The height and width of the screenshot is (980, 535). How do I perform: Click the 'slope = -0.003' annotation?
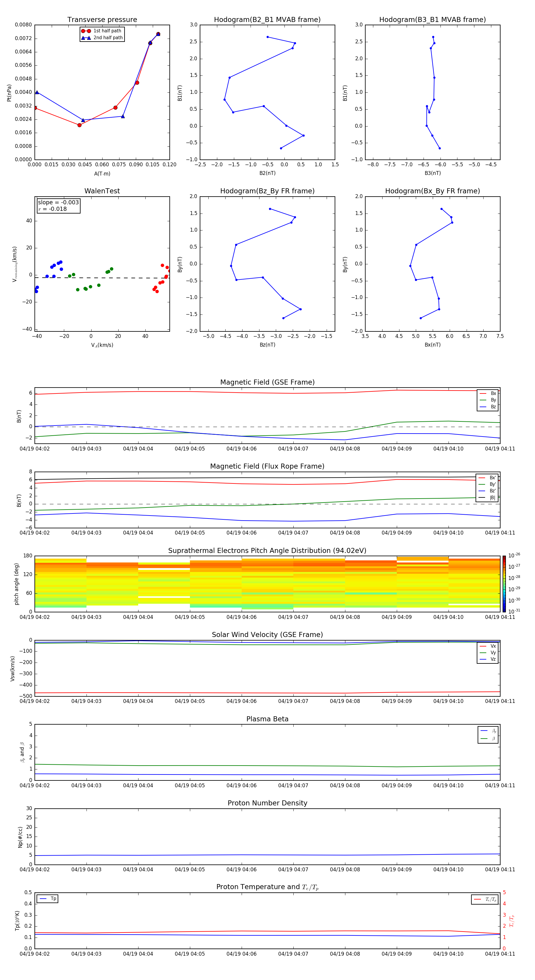point(58,203)
